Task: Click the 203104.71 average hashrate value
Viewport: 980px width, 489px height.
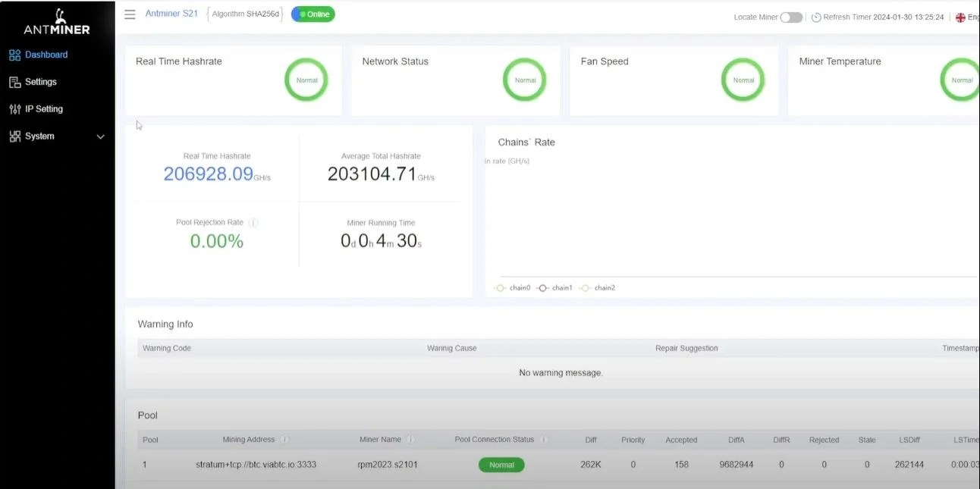Action: pos(372,174)
